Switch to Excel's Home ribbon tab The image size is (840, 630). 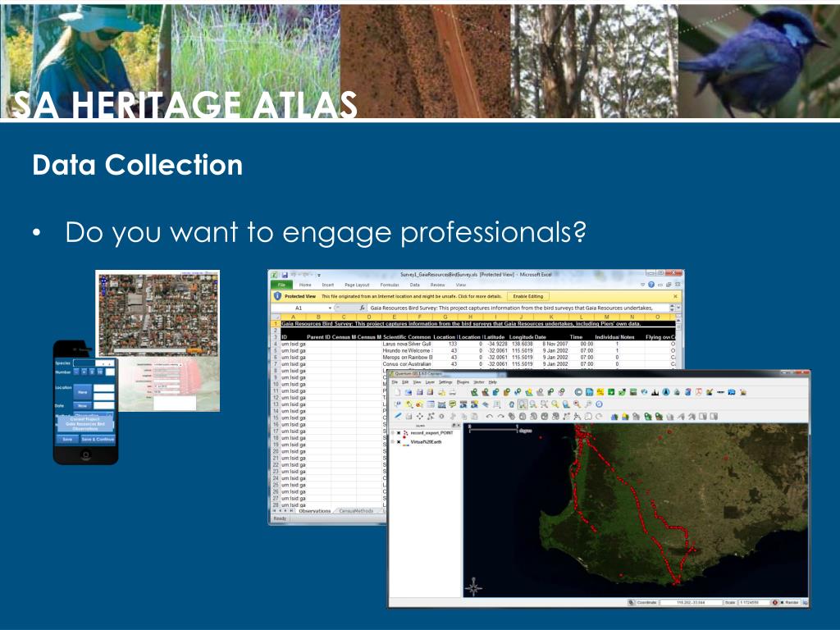pos(305,285)
